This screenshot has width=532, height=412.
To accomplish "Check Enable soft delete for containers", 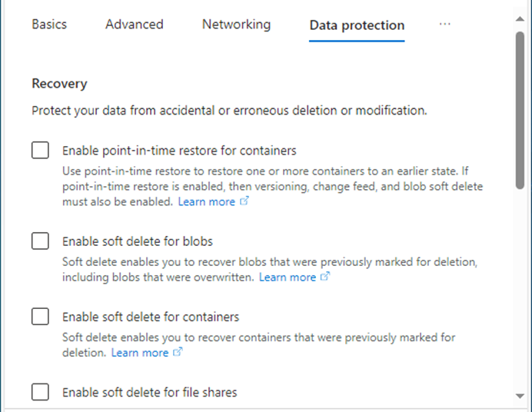I will click(x=41, y=317).
